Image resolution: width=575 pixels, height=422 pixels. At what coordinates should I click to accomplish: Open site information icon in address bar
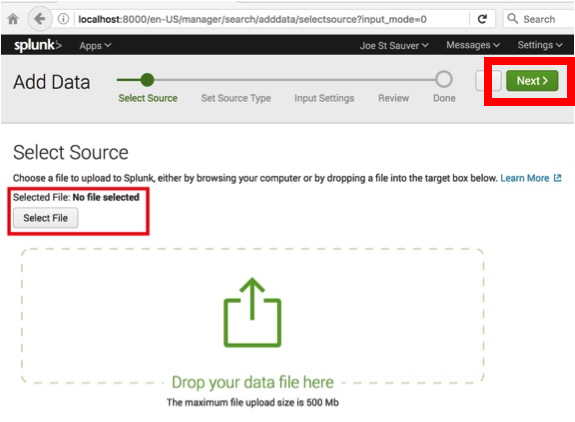click(x=63, y=19)
